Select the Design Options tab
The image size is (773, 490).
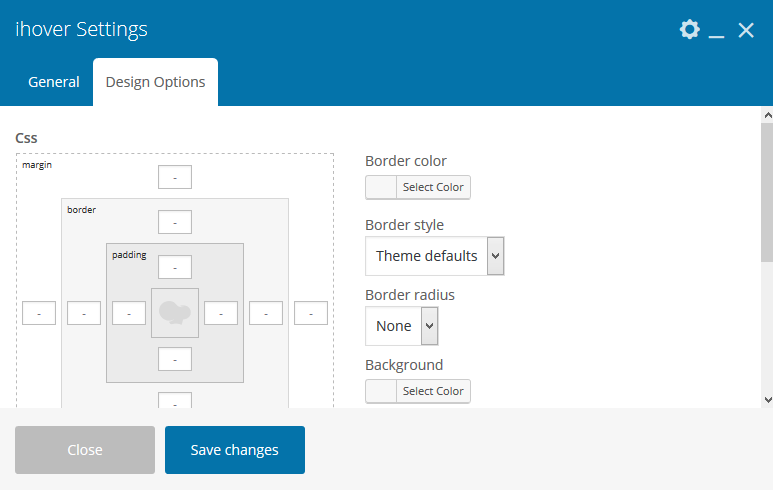click(x=155, y=82)
